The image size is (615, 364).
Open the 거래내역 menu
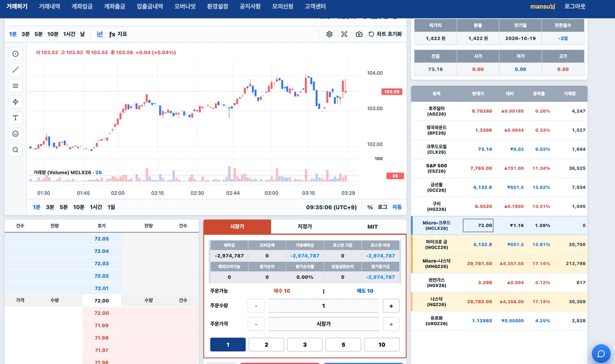49,7
